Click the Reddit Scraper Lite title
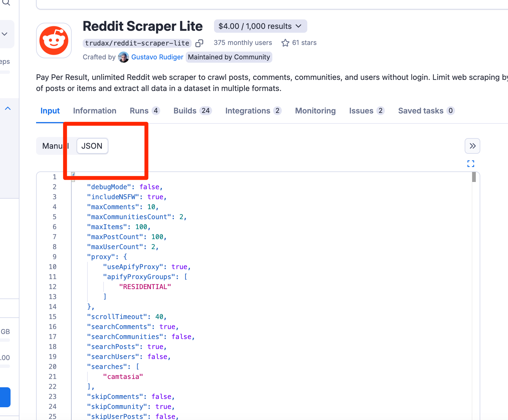The height and width of the screenshot is (420, 508). click(x=143, y=26)
